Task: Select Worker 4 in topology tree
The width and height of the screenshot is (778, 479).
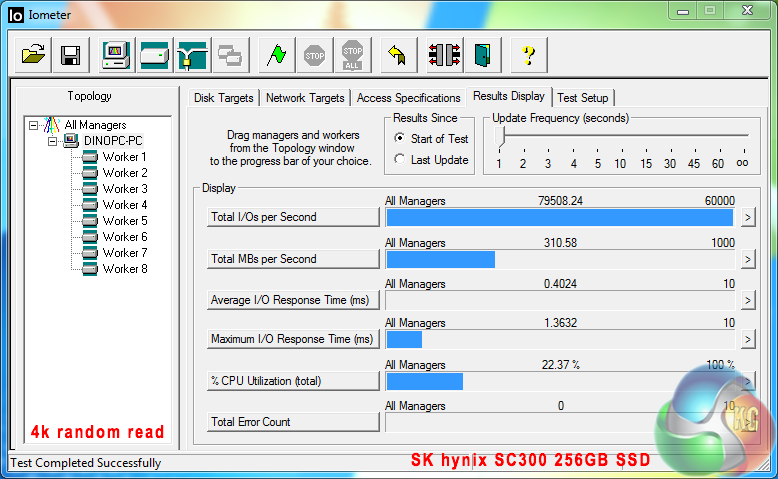Action: coord(125,205)
